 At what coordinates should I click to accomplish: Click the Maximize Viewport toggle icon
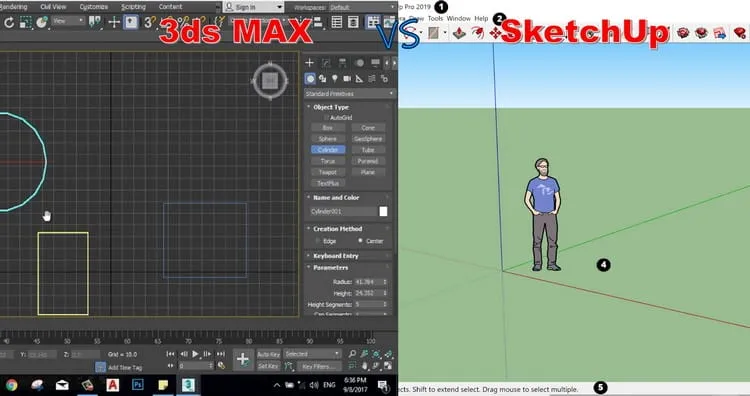point(388,366)
